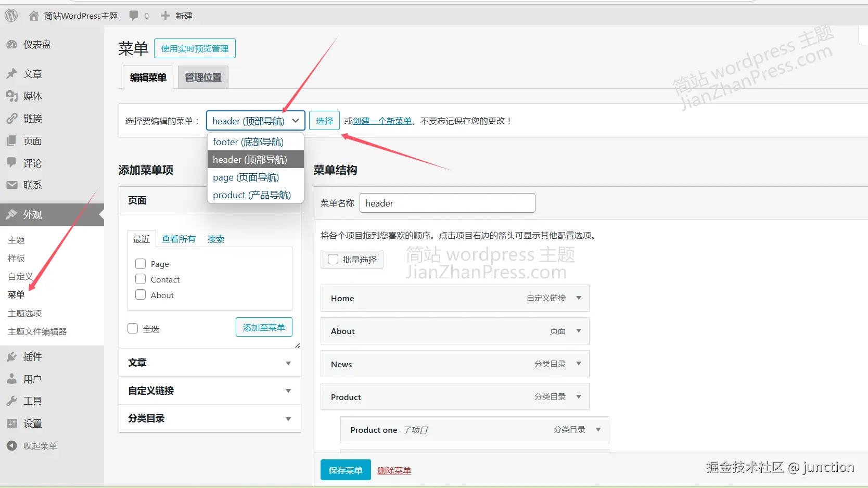Click the 收起菜单 collapse arrow icon
Image resolution: width=868 pixels, height=488 pixels.
point(12,446)
